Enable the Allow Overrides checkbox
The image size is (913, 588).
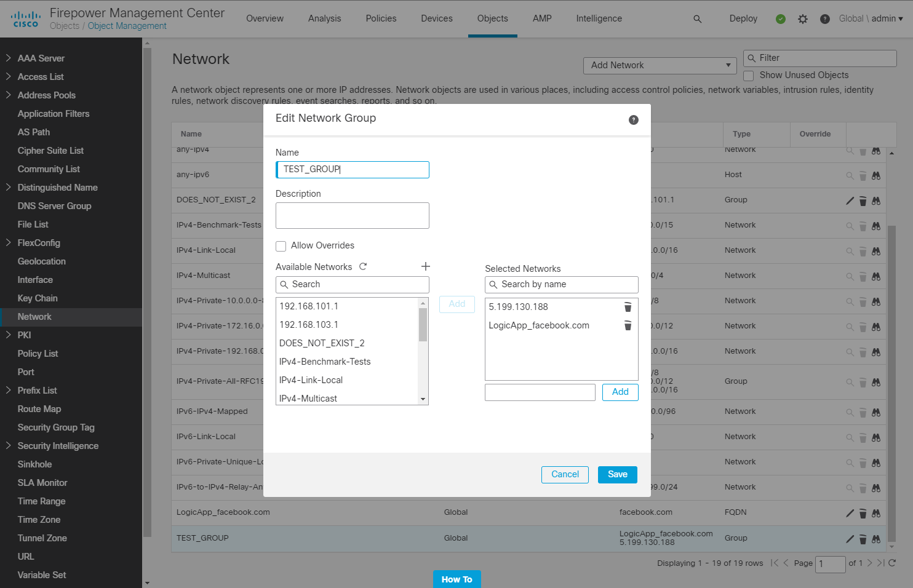(281, 245)
